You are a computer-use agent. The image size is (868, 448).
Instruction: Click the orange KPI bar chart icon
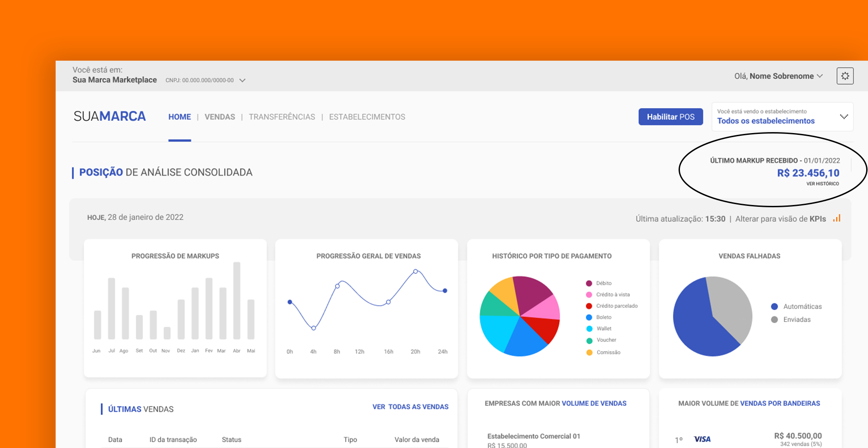coord(837,218)
